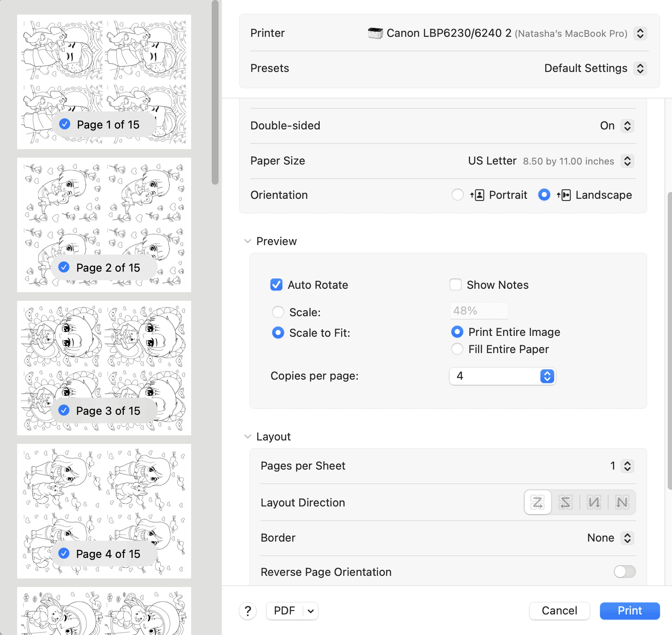
Task: Click the Landscape orientation page icon
Action: 564,195
